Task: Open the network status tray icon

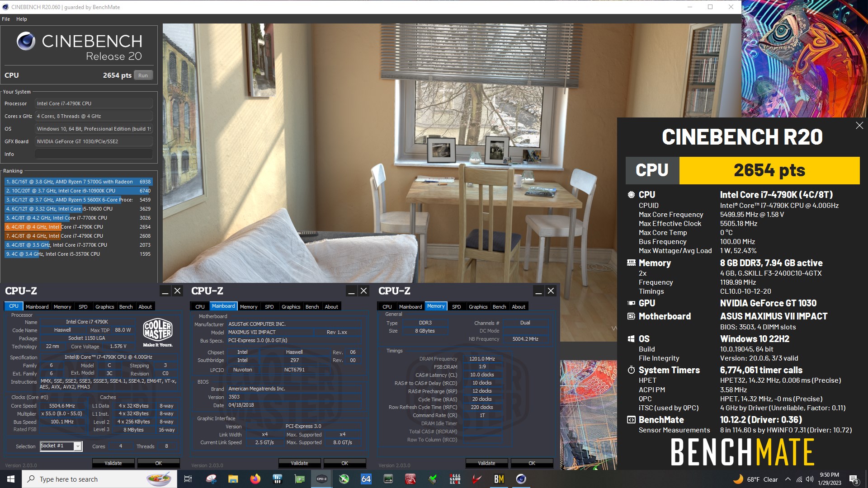Action: 799,479
